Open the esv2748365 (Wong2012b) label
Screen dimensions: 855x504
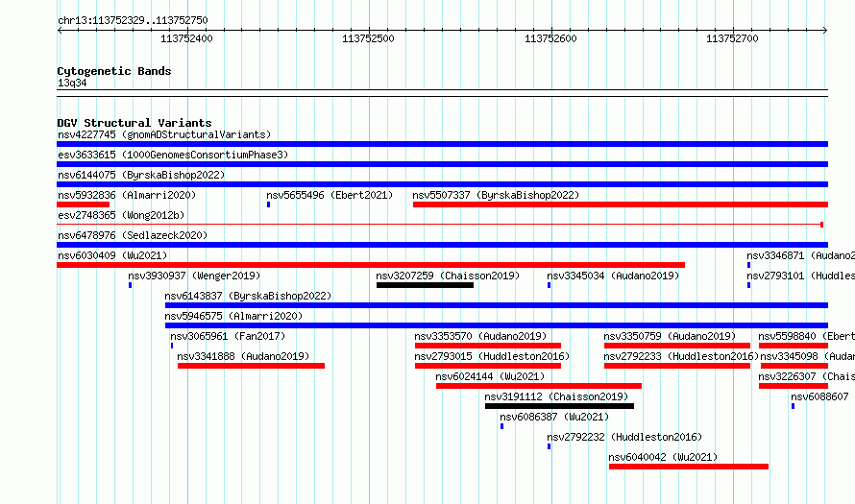tap(121, 215)
